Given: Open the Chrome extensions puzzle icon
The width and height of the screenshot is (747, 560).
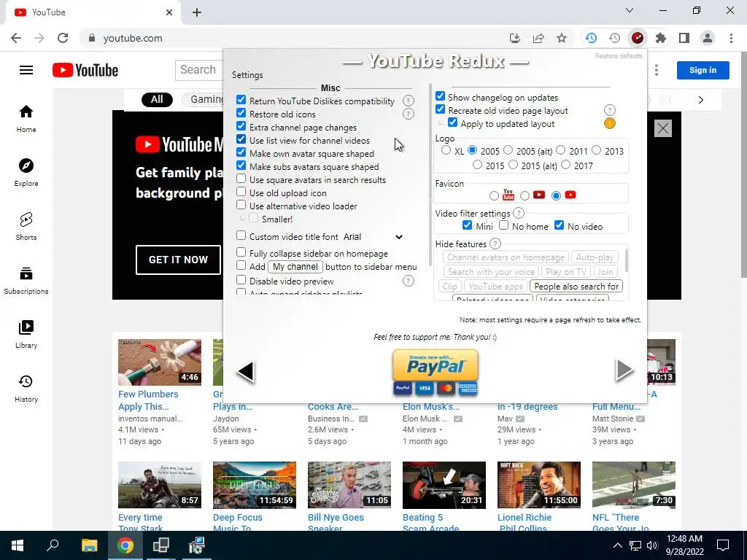Looking at the screenshot, I should tap(660, 38).
